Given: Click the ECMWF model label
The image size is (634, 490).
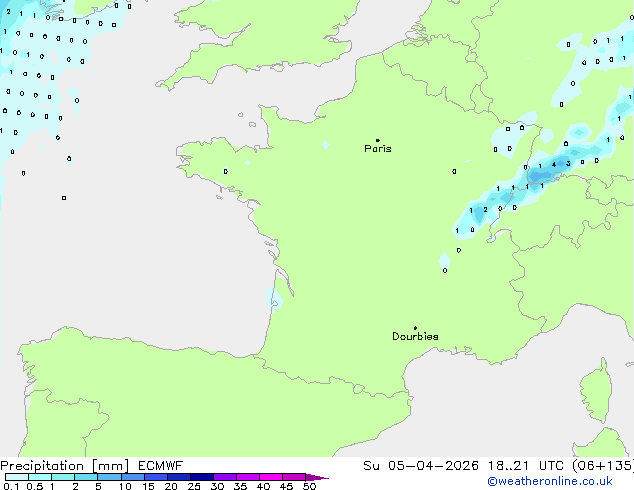Looking at the screenshot, I should click(161, 466).
